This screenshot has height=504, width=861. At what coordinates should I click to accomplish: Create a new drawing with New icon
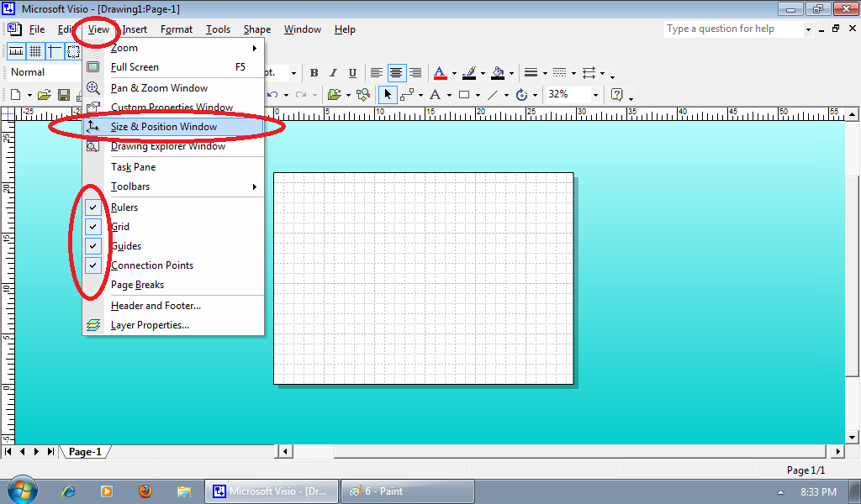(16, 95)
